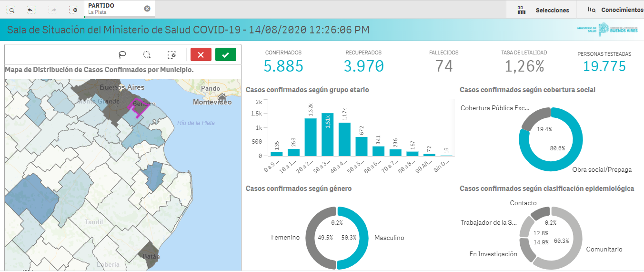Open smart search for selections
The width and height of the screenshot is (644, 272).
[x=10, y=9]
